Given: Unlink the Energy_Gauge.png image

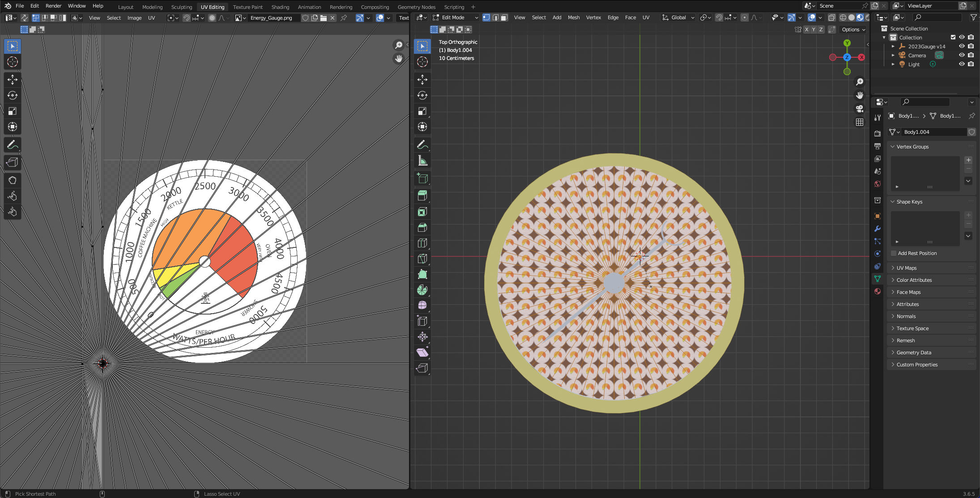Looking at the screenshot, I should [332, 18].
